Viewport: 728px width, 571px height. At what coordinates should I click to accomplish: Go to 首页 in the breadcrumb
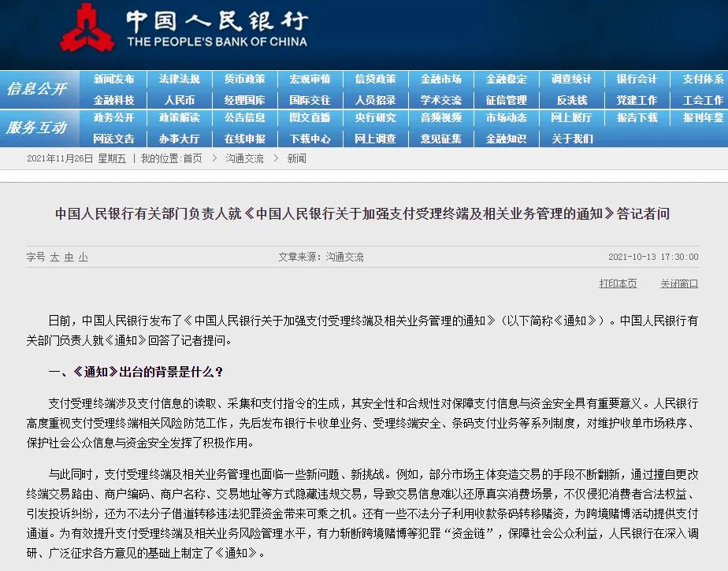pos(193,159)
